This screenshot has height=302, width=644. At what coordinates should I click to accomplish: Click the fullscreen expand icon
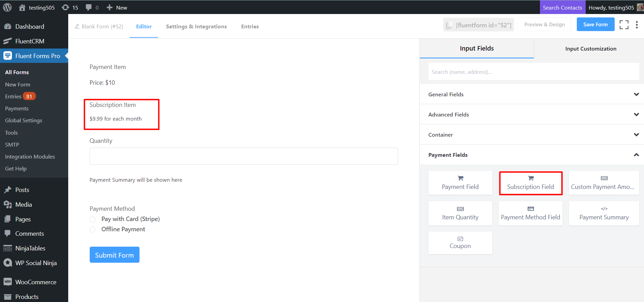tap(624, 25)
